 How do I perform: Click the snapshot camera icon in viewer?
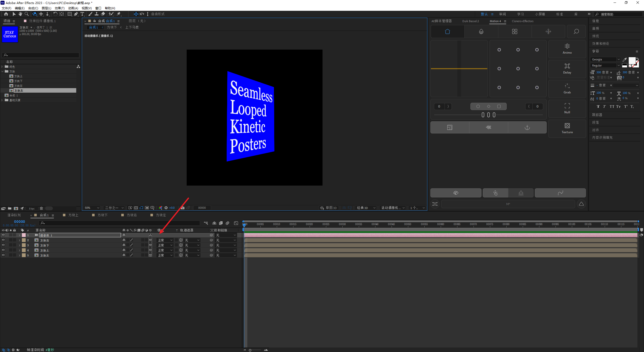183,208
